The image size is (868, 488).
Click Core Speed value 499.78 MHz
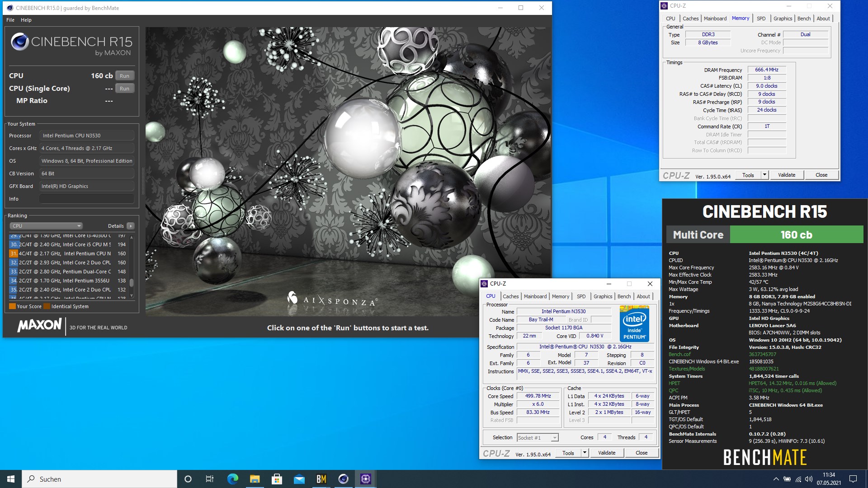tap(538, 396)
